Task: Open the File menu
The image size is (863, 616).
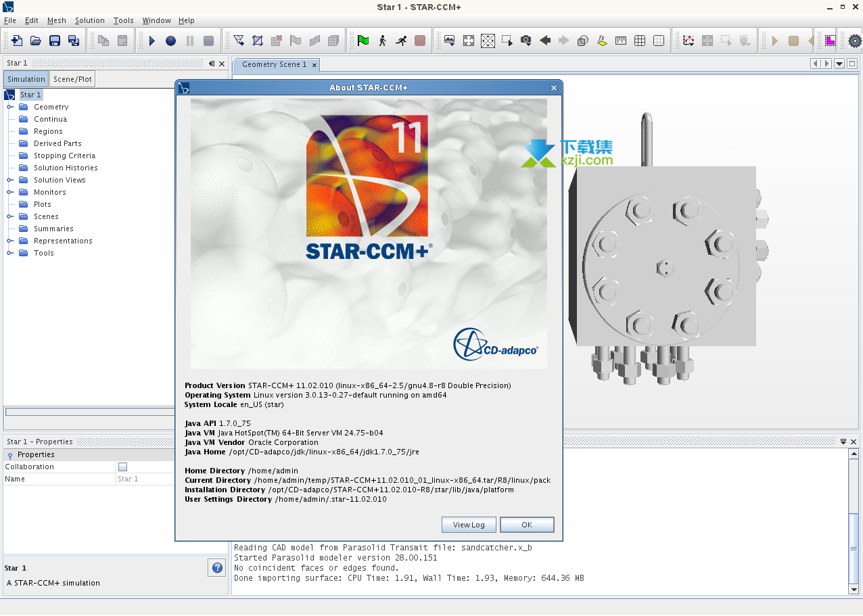Action: tap(10, 20)
